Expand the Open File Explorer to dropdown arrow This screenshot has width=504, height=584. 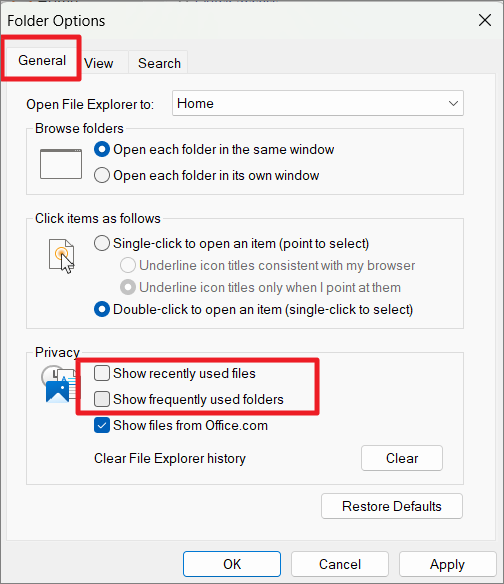pos(453,103)
